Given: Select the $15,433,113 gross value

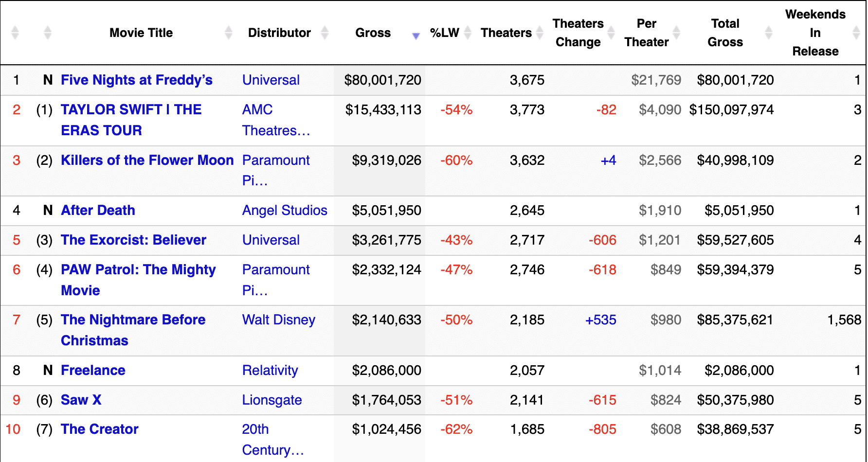Looking at the screenshot, I should click(383, 109).
